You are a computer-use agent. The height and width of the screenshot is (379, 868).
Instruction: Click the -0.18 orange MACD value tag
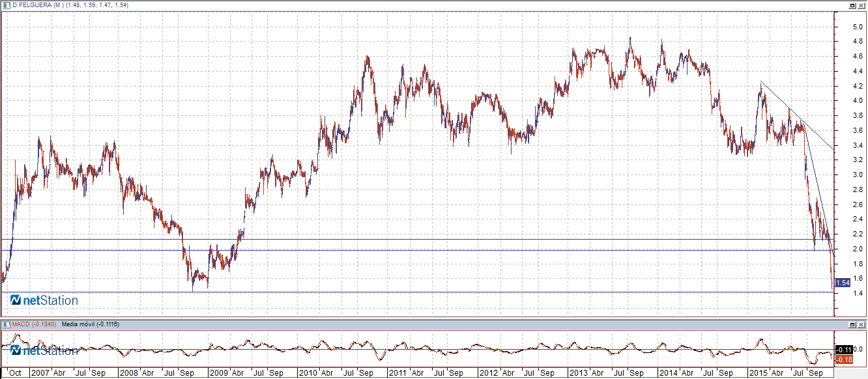coord(842,359)
